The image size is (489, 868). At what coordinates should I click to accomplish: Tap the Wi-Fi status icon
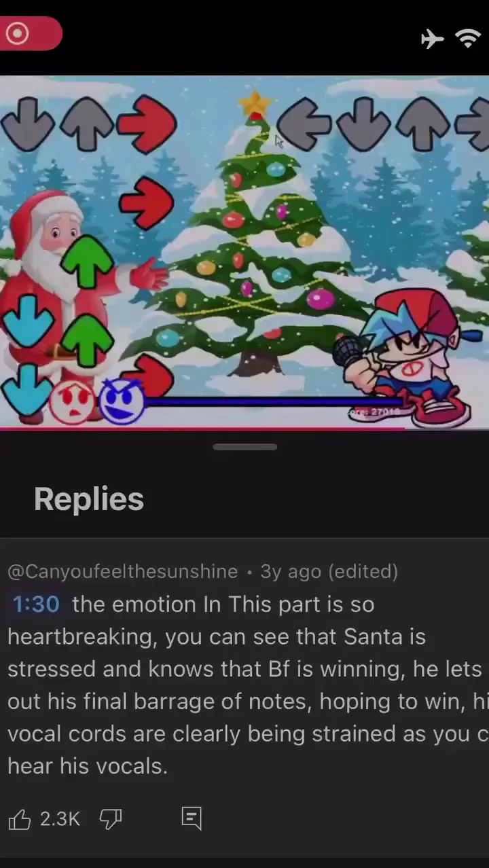[x=469, y=39]
